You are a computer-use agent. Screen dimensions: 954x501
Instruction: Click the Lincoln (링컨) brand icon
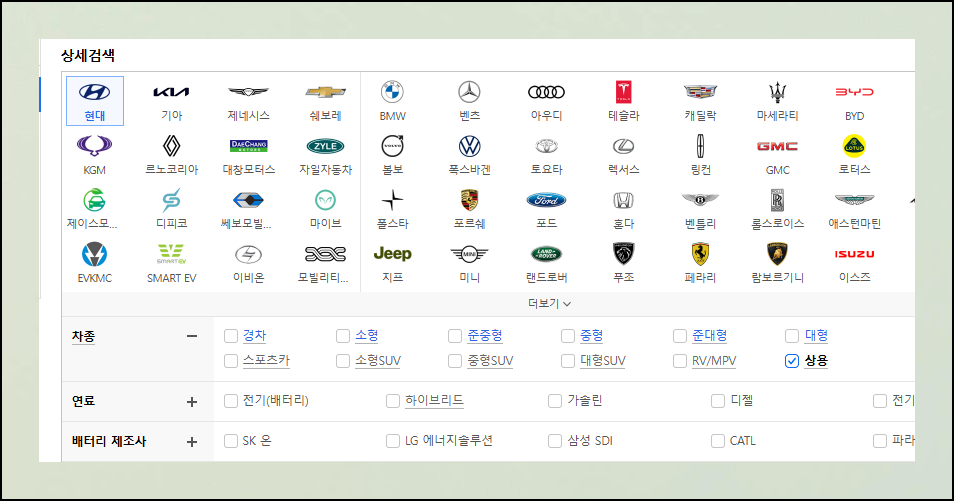pos(700,146)
